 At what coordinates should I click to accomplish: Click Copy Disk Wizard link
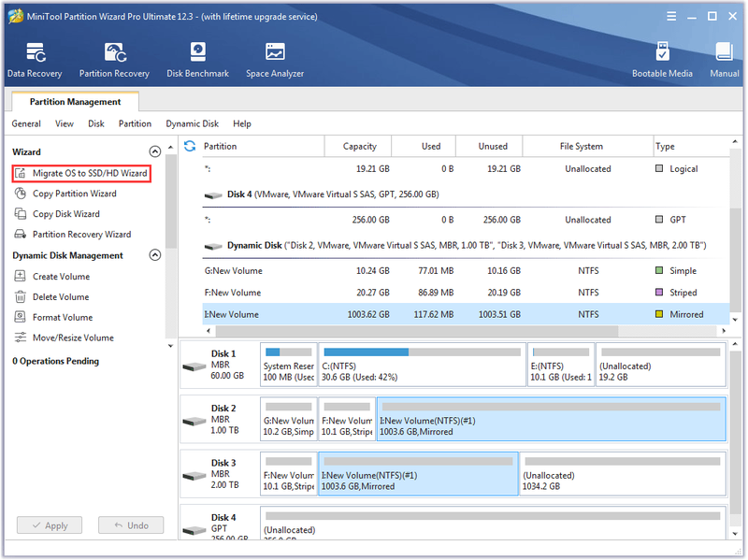[65, 214]
